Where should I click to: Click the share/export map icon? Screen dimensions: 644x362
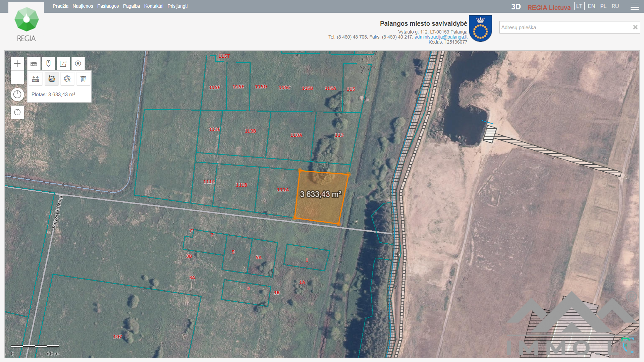pyautogui.click(x=63, y=64)
